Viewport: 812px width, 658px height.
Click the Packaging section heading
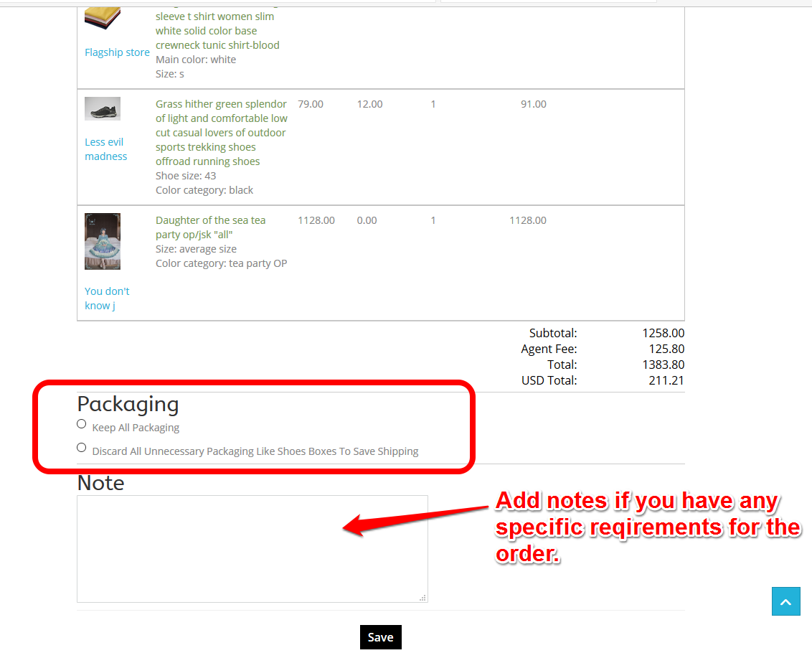[128, 405]
